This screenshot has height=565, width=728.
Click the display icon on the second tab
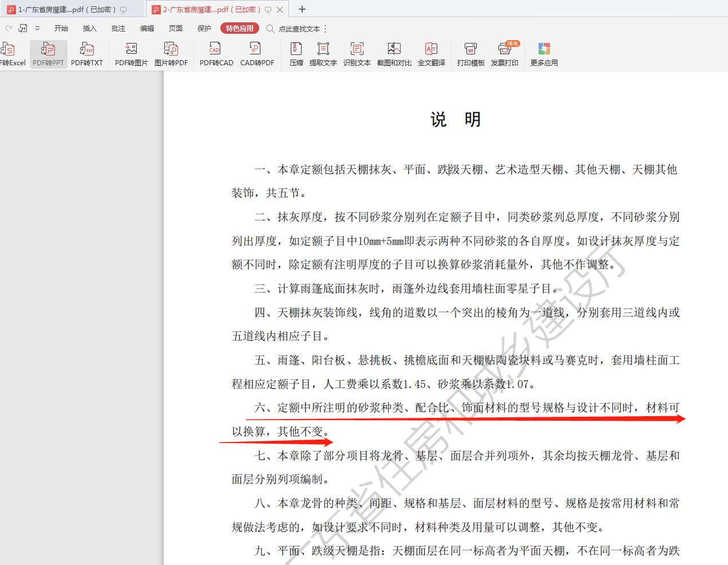(x=268, y=10)
